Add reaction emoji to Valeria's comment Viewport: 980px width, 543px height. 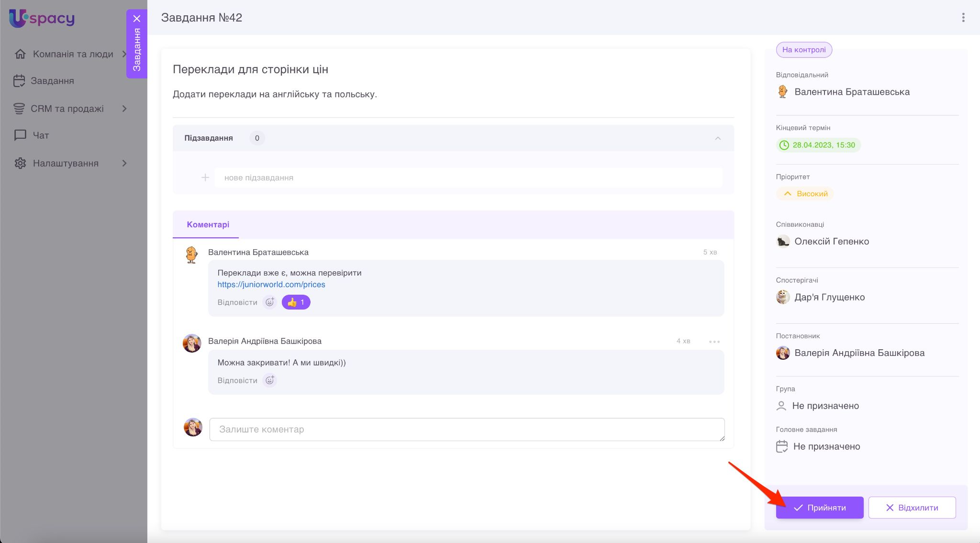point(270,380)
